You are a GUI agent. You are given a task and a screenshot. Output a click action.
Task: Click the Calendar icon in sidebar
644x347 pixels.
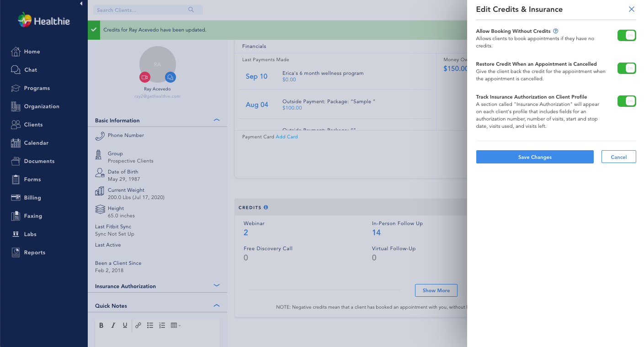(16, 143)
